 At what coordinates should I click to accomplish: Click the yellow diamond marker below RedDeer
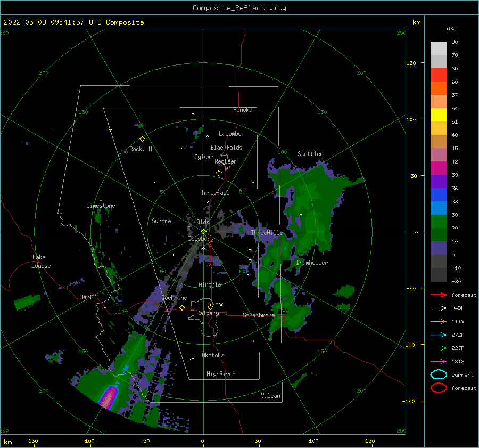pyautogui.click(x=219, y=173)
